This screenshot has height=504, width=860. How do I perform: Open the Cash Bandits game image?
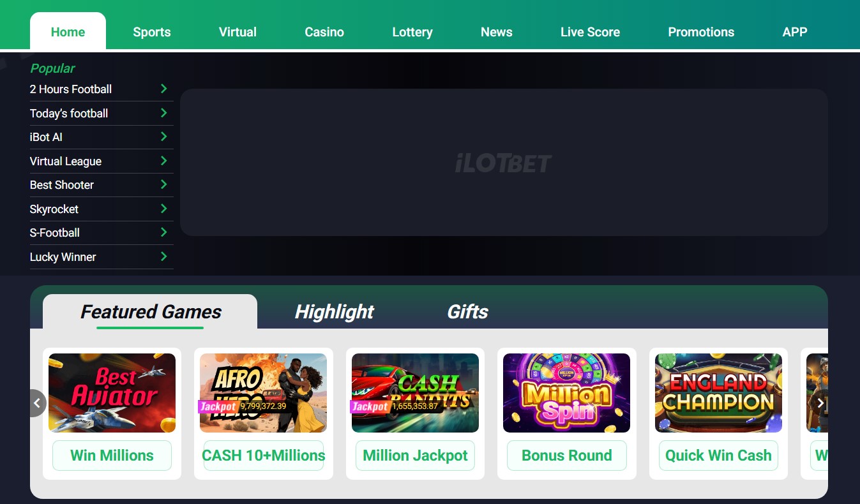click(415, 393)
